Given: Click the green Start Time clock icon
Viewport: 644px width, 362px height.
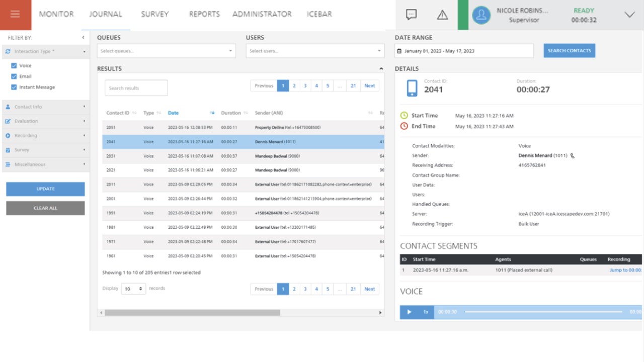Looking at the screenshot, I should click(x=404, y=116).
